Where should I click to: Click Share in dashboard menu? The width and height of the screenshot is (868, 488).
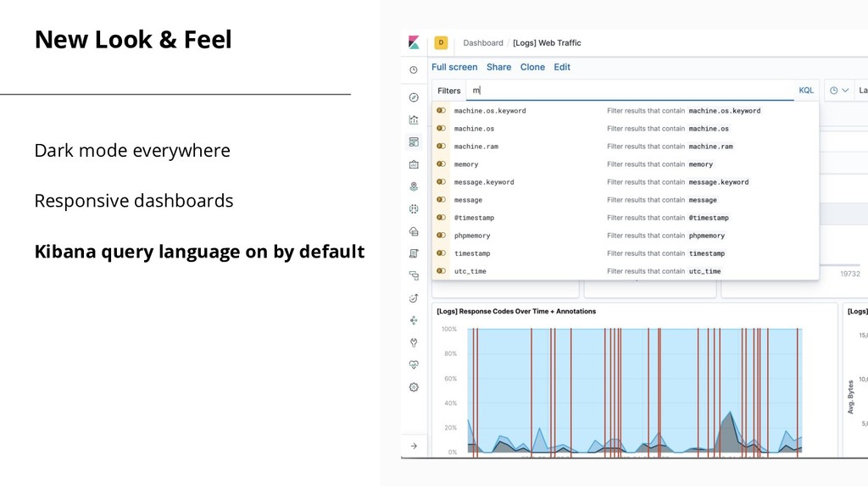[498, 67]
